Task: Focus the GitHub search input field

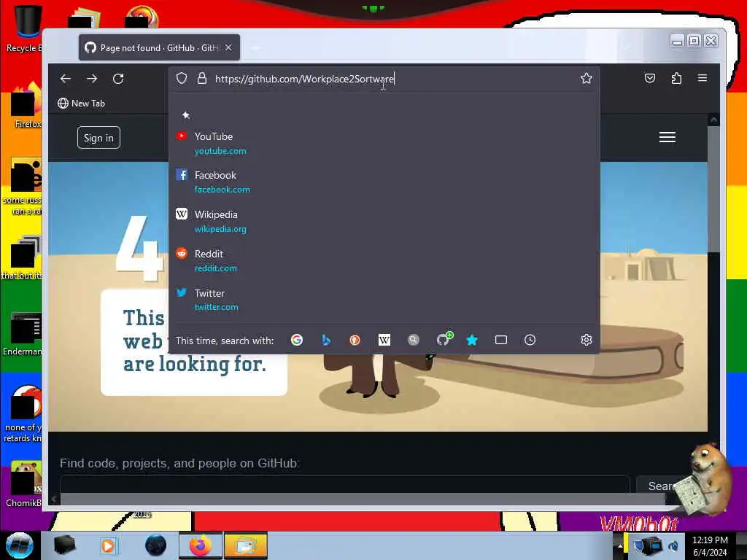Action: [x=344, y=484]
